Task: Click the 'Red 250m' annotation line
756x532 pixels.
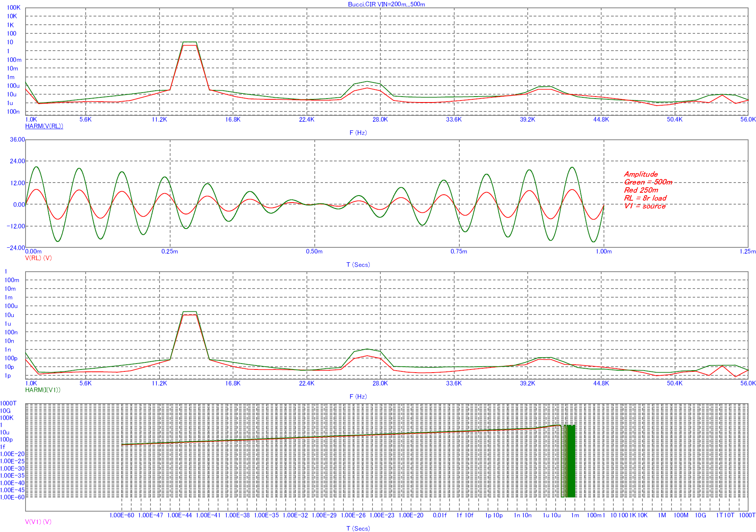Action: (641, 190)
